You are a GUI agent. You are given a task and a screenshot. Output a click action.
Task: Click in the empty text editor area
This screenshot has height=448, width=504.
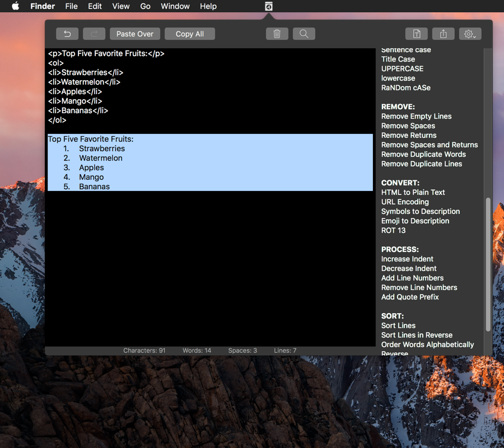tap(210, 268)
